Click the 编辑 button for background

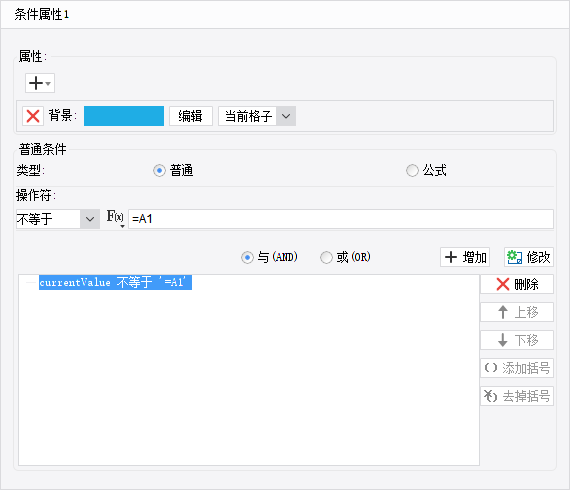tap(190, 116)
